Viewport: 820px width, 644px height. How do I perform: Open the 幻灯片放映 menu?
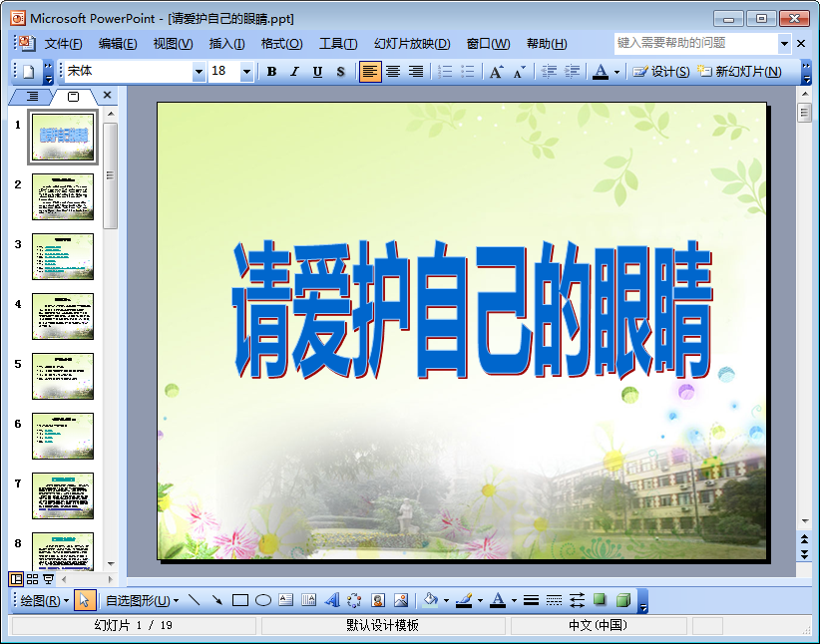pyautogui.click(x=412, y=44)
